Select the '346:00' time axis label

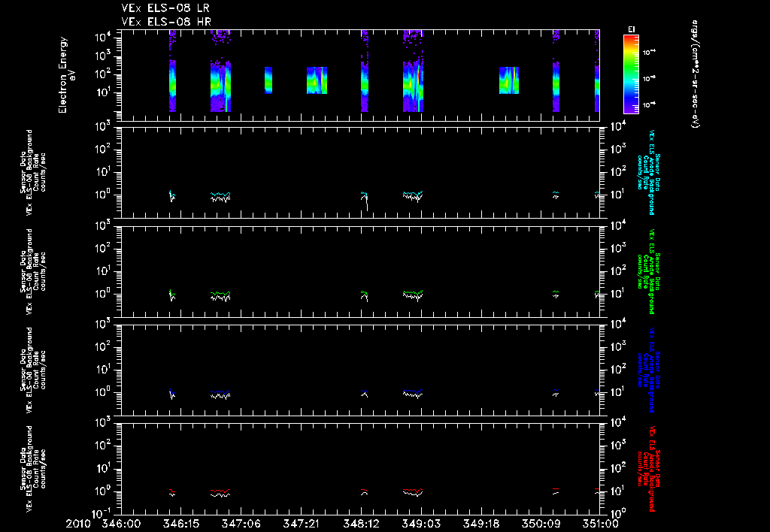pyautogui.click(x=121, y=524)
